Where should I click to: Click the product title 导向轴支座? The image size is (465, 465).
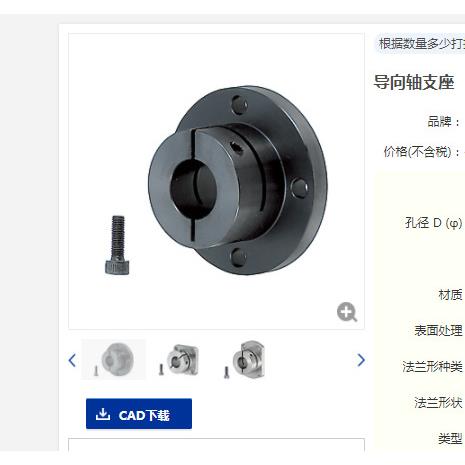pyautogui.click(x=414, y=82)
